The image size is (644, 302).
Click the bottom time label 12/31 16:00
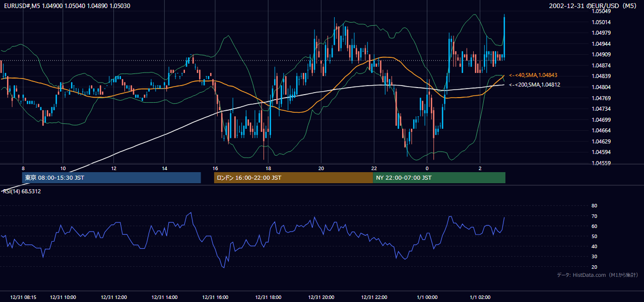[x=215, y=297]
